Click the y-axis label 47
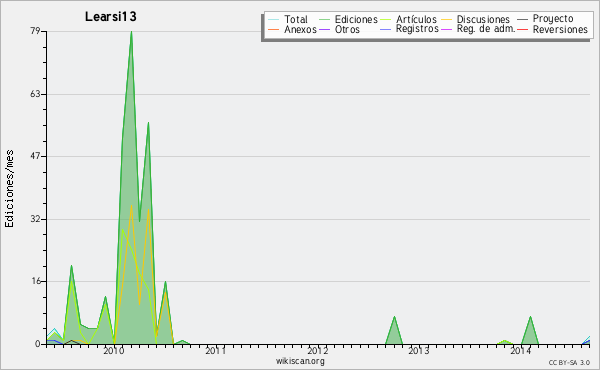 pos(35,156)
